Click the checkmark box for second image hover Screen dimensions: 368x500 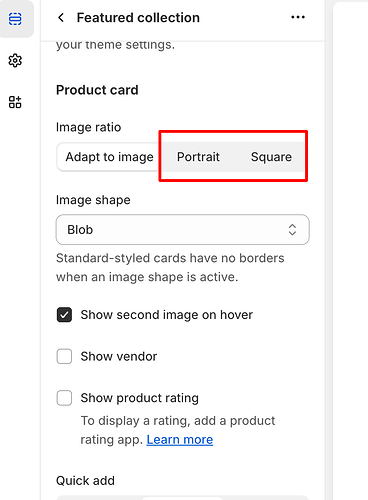pyautogui.click(x=64, y=315)
